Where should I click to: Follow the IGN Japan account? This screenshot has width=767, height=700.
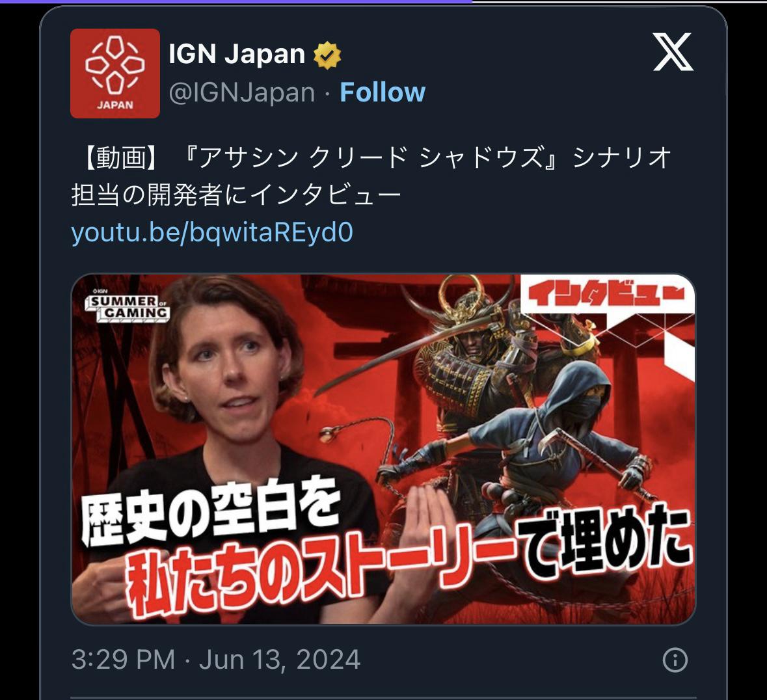383,92
